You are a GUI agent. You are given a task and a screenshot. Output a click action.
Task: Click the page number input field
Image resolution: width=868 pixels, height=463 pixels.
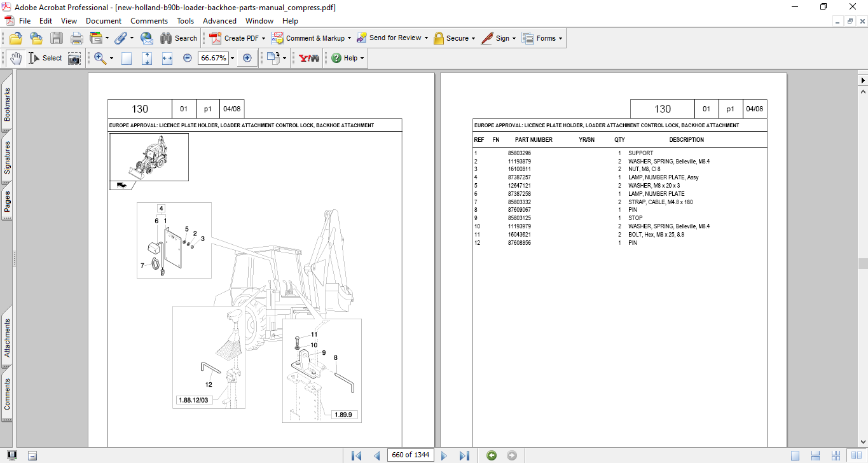click(x=410, y=455)
